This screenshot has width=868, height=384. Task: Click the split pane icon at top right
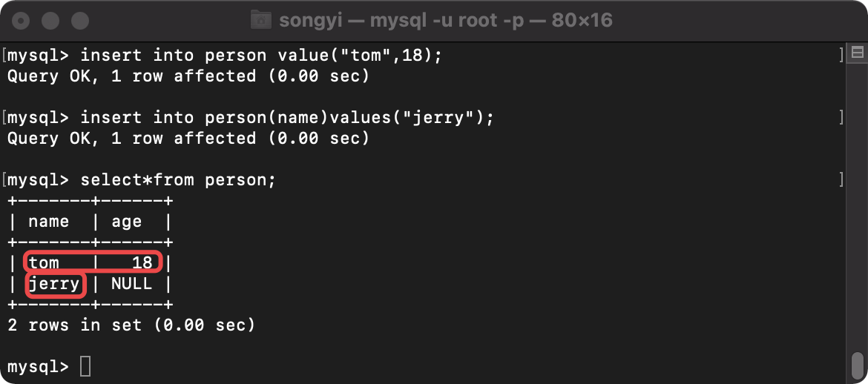point(858,53)
